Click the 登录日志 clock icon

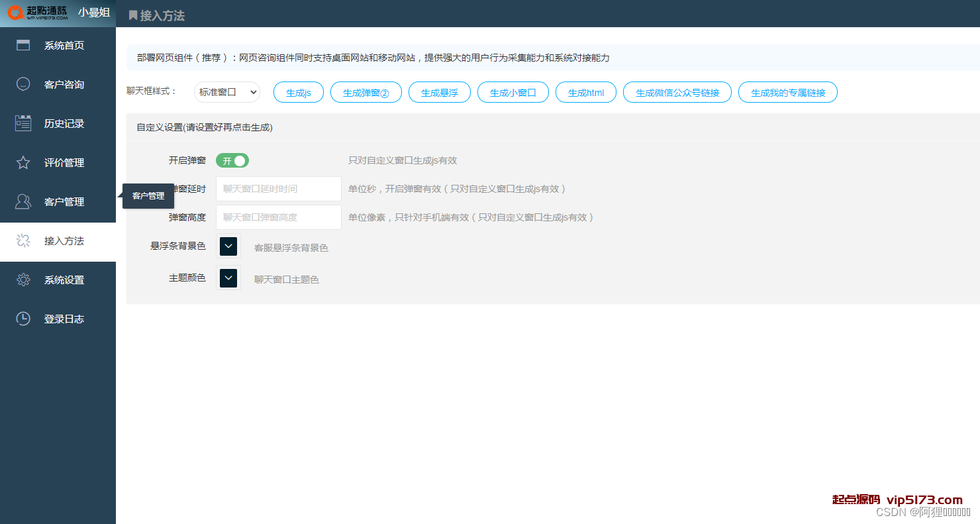coord(23,319)
